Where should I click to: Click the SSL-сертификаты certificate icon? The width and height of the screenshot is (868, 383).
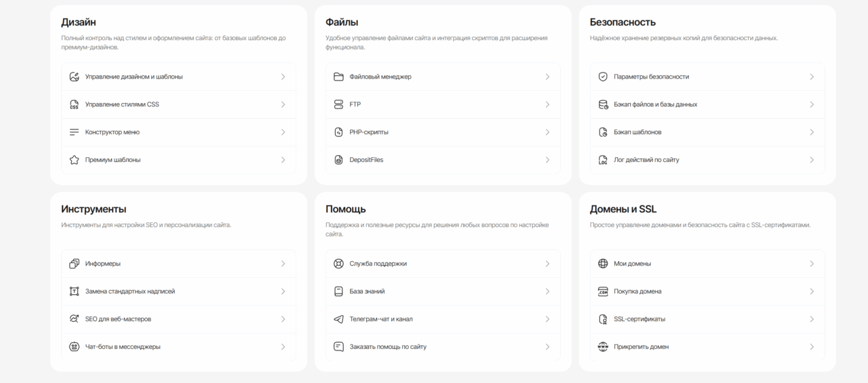pos(603,319)
